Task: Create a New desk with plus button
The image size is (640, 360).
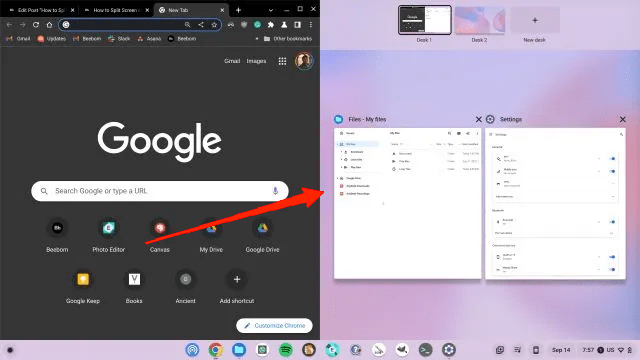Action: [x=535, y=20]
